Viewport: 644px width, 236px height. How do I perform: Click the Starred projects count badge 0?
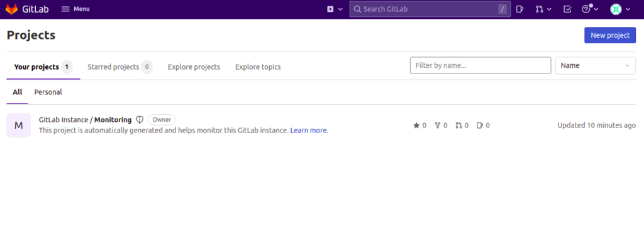click(147, 67)
